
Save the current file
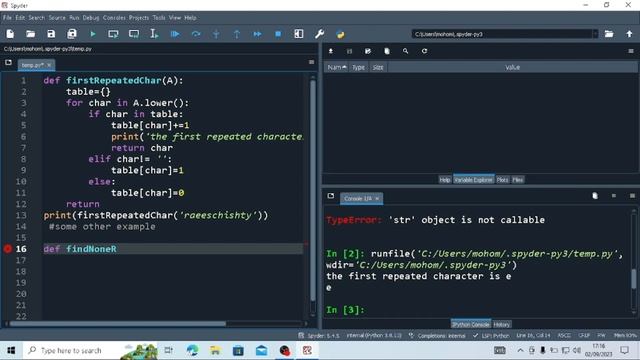tap(51, 34)
